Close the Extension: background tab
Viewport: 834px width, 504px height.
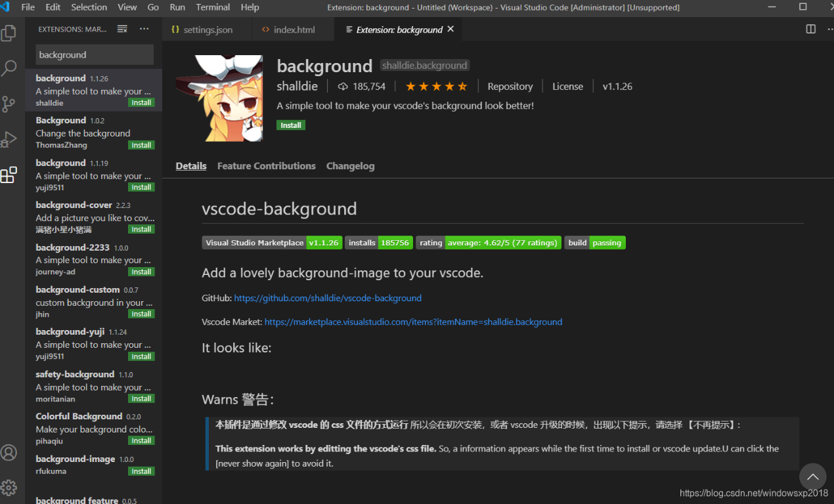click(x=450, y=29)
